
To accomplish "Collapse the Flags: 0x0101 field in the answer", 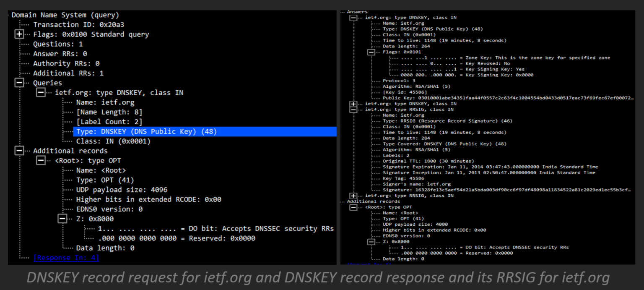I will point(371,52).
